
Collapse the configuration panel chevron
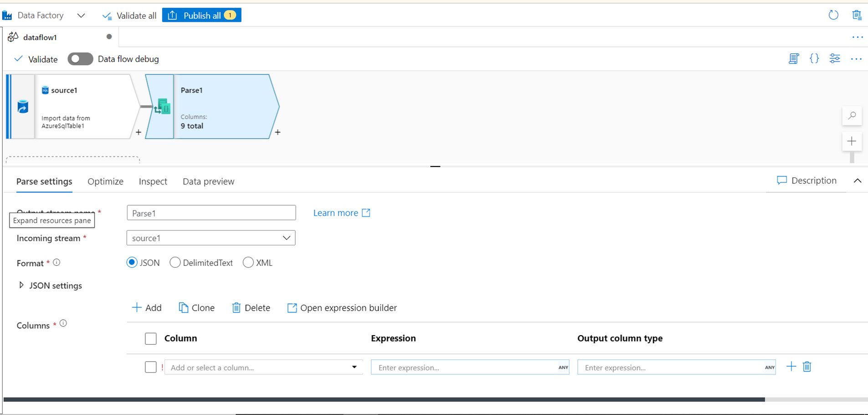click(858, 181)
